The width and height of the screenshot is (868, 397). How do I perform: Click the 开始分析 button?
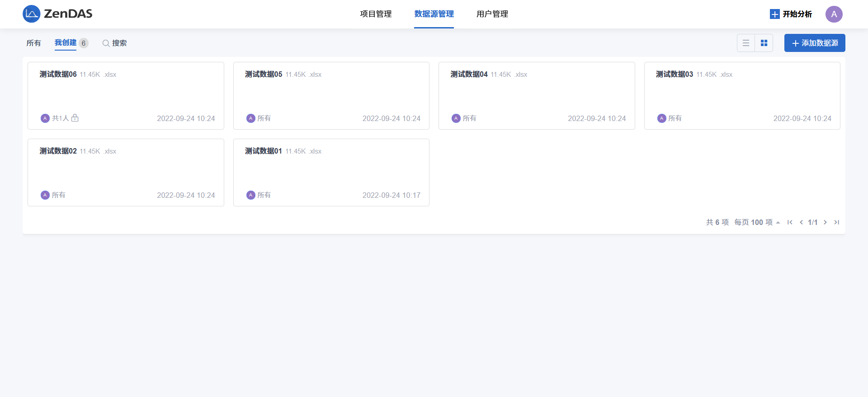pos(791,14)
